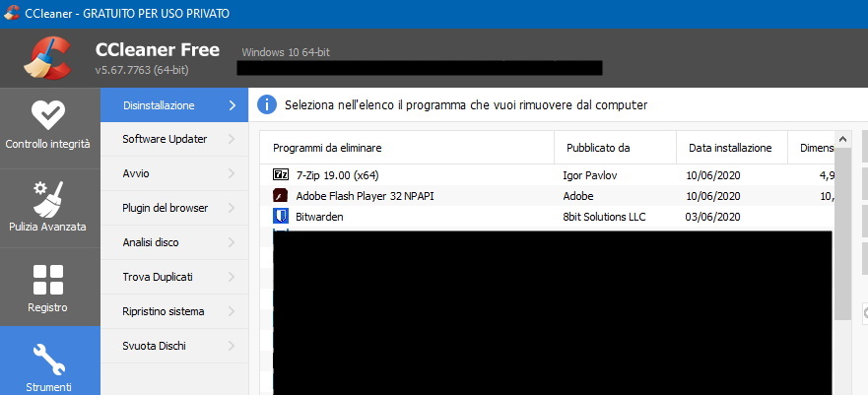The width and height of the screenshot is (868, 395).
Task: Click chevron next to Software Updater
Action: (232, 140)
